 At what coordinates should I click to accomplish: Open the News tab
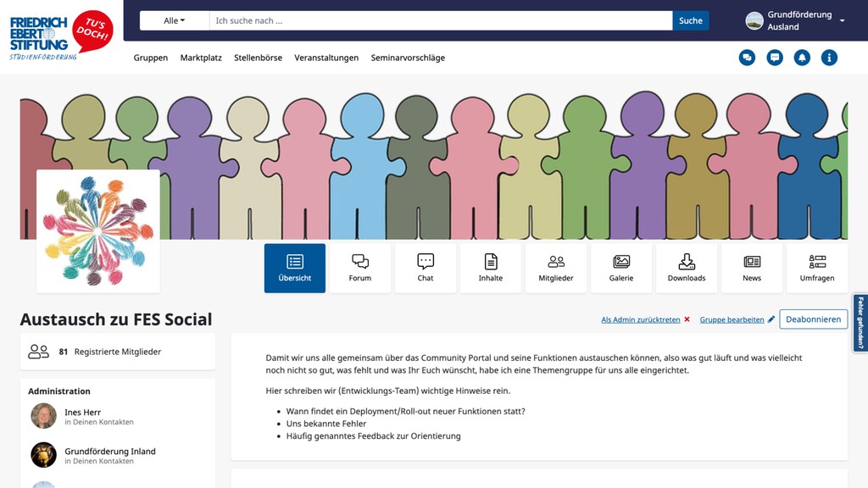pos(752,269)
